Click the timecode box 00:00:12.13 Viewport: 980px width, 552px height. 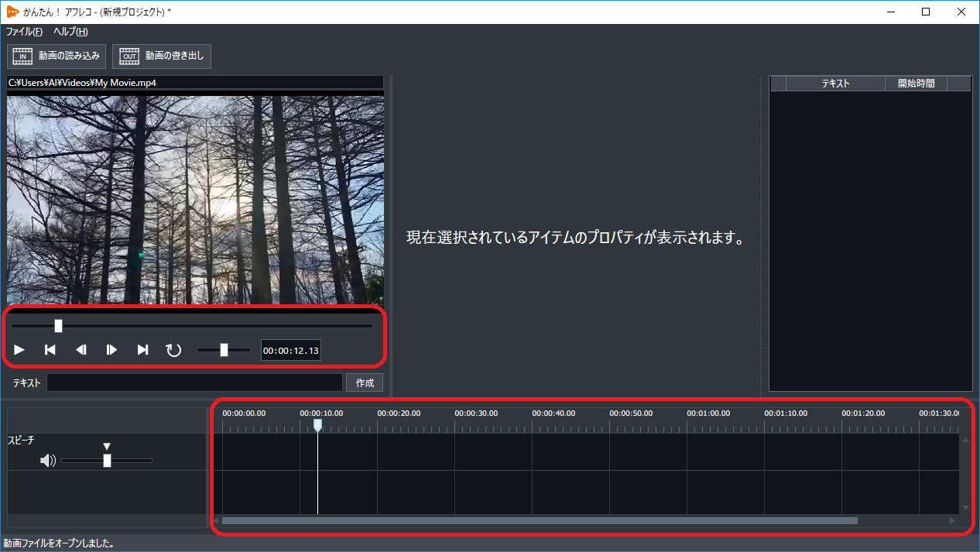[x=291, y=351]
